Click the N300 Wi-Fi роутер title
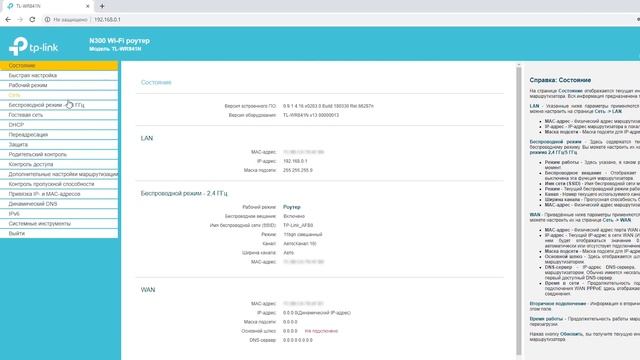640x360 pixels. [x=119, y=41]
